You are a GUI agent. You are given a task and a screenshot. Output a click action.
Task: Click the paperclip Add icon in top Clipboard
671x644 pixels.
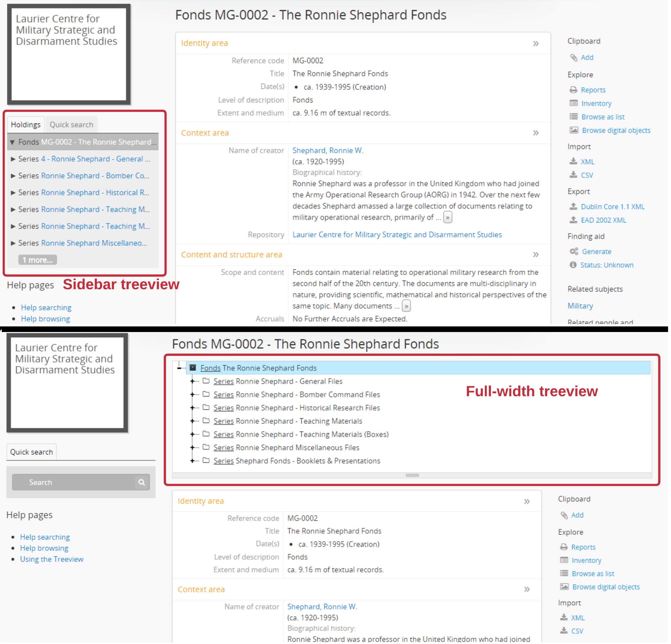point(573,57)
